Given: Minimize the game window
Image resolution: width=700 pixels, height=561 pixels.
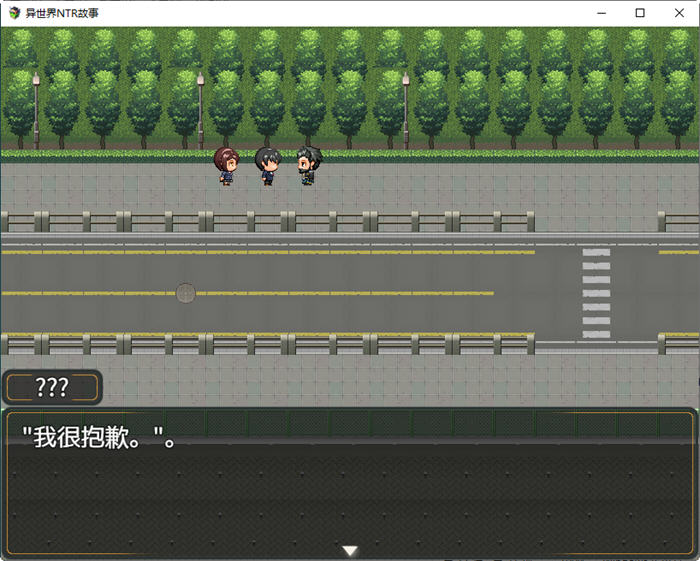Looking at the screenshot, I should 594,13.
